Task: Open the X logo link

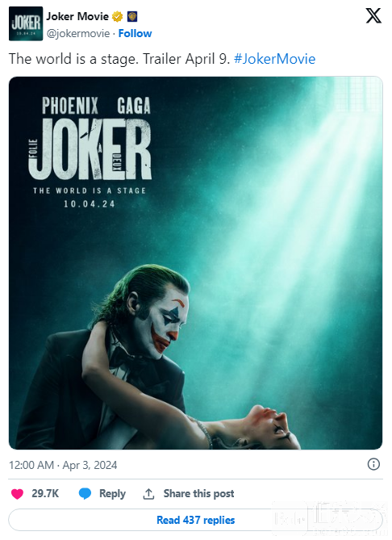Action: tap(373, 16)
